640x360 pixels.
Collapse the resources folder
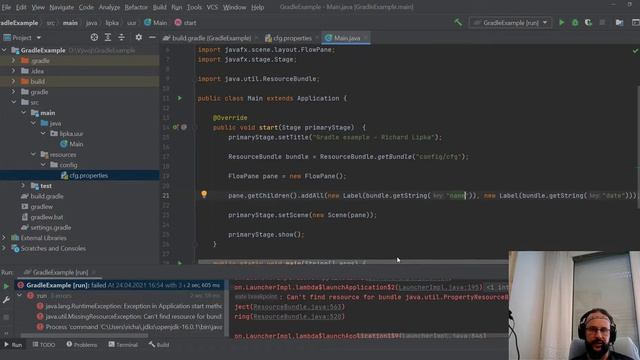click(x=33, y=154)
